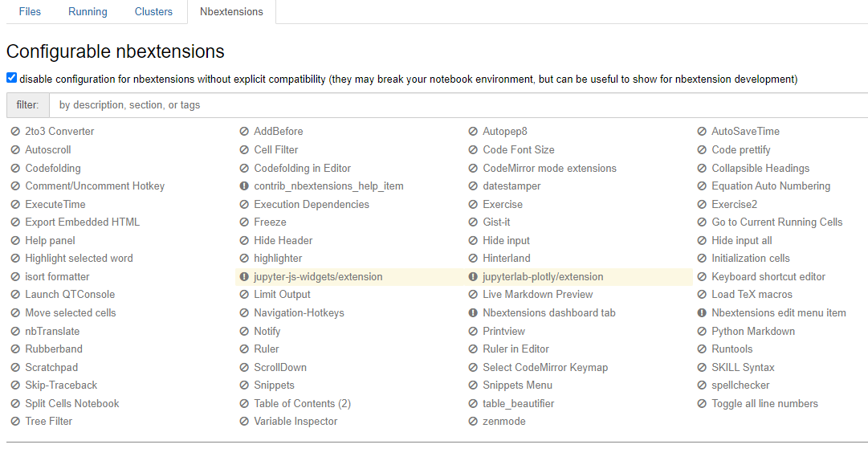
Task: Select the Codefolding extension
Action: click(x=53, y=169)
